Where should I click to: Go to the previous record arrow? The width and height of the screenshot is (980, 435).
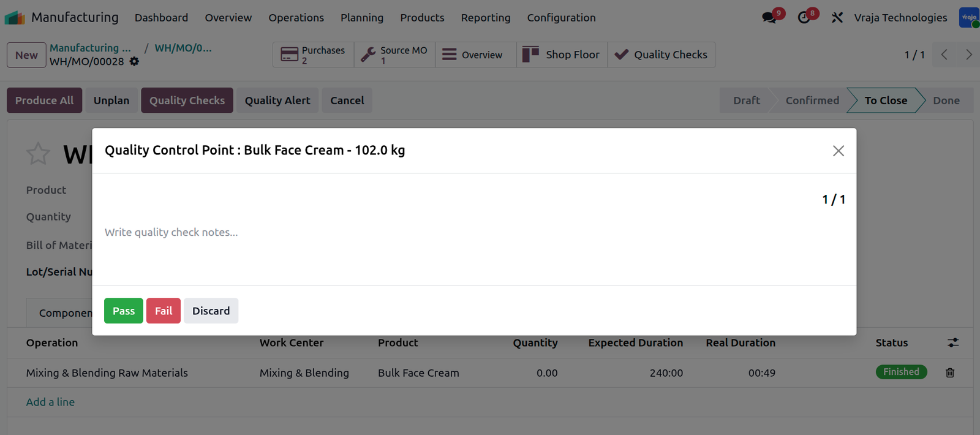944,55
